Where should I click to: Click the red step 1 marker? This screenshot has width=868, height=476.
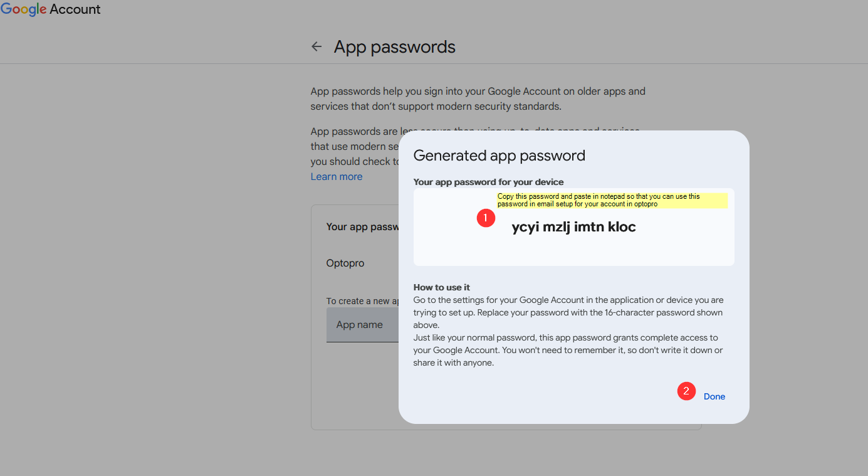pyautogui.click(x=486, y=218)
